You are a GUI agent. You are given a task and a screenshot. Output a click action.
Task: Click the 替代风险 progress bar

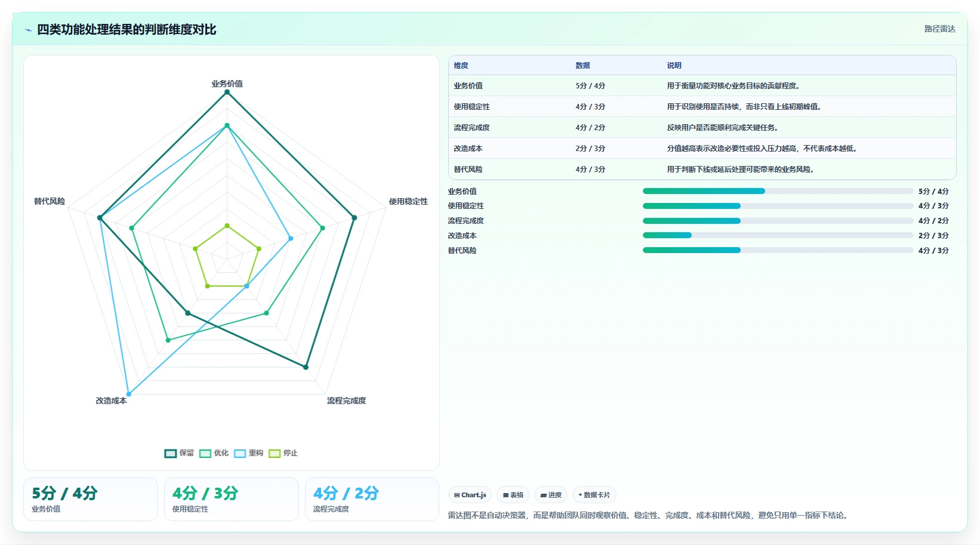point(778,250)
